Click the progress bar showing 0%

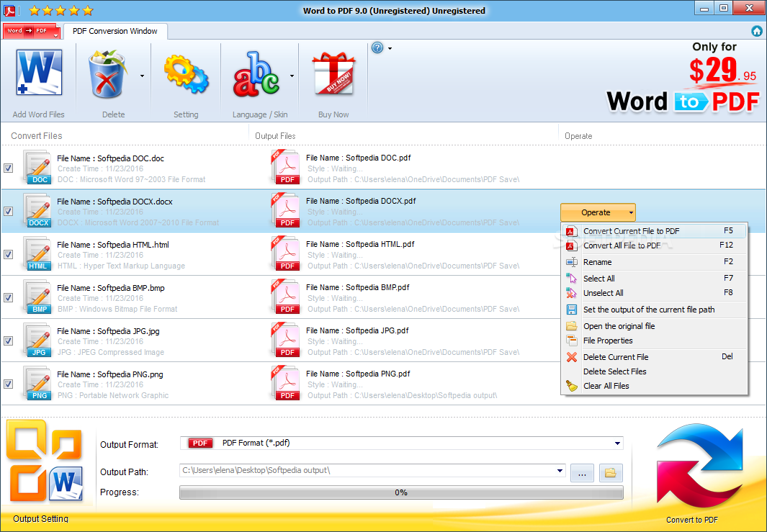pyautogui.click(x=401, y=492)
